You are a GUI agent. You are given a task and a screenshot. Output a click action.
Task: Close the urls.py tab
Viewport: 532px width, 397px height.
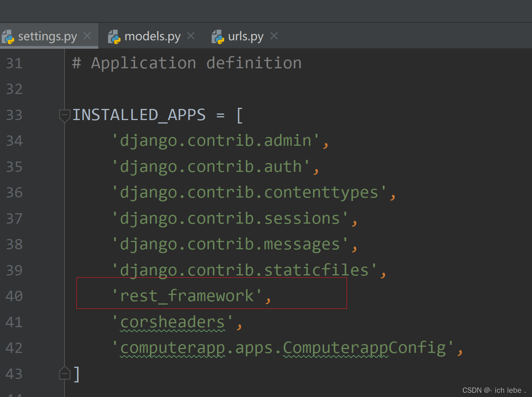click(x=274, y=36)
